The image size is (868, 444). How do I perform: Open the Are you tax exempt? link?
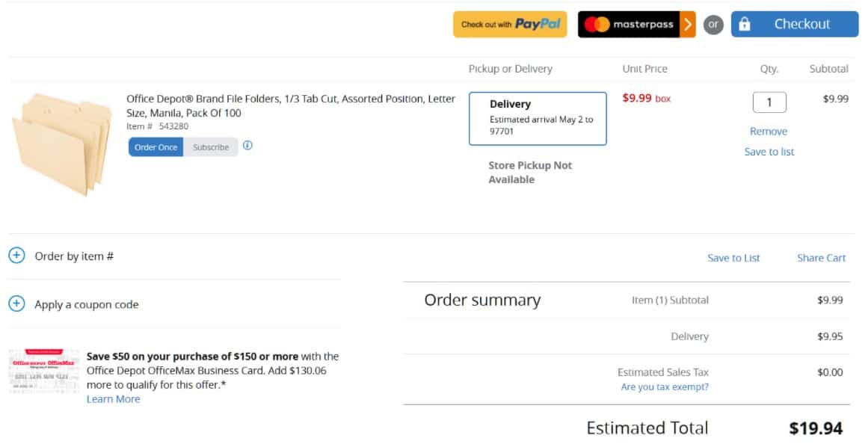(x=664, y=386)
